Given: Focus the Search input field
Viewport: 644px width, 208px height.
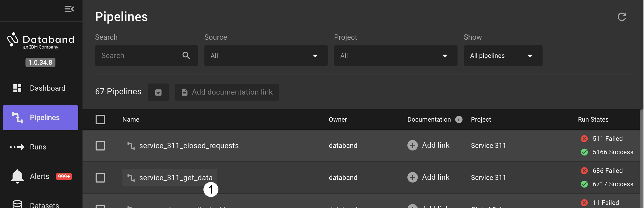Looking at the screenshot, I should [146, 56].
